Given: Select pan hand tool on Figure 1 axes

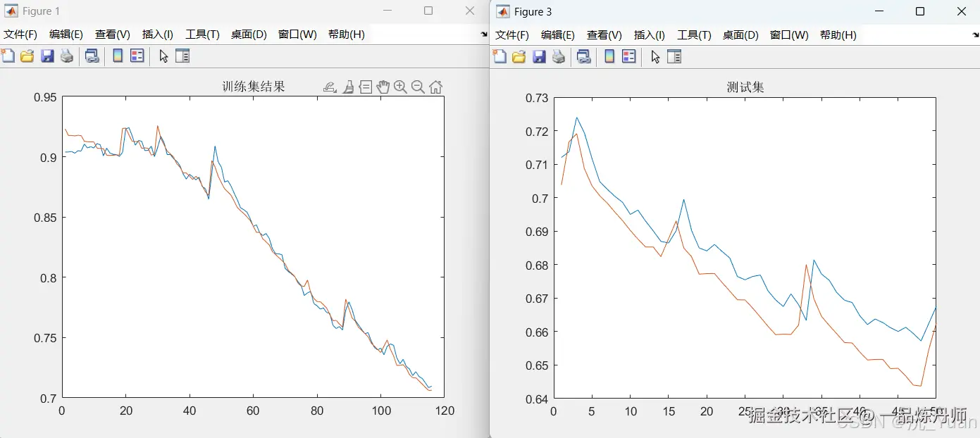Looking at the screenshot, I should [383, 87].
